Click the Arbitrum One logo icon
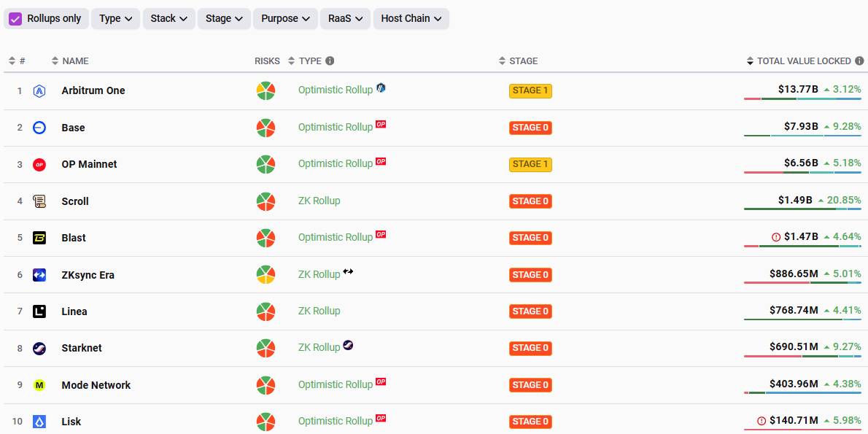Viewport: 868px width, 434px height. click(x=39, y=90)
